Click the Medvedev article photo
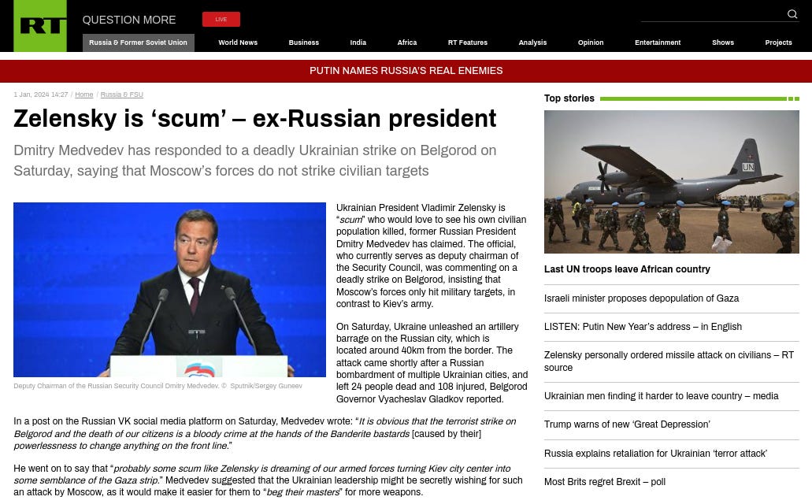The width and height of the screenshot is (812, 504). (169, 290)
